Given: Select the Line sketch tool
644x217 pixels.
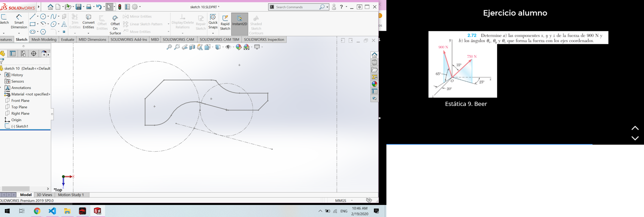Looking at the screenshot, I should (32, 16).
